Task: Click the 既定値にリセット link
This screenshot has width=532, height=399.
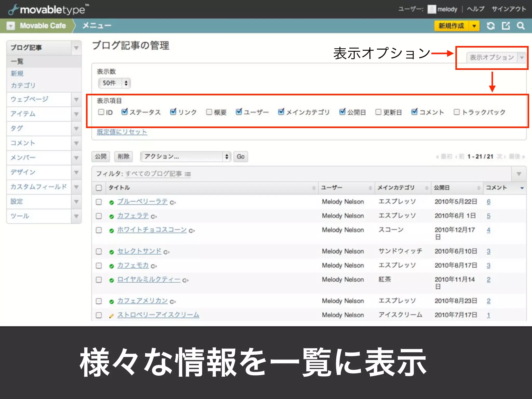Action: (122, 132)
